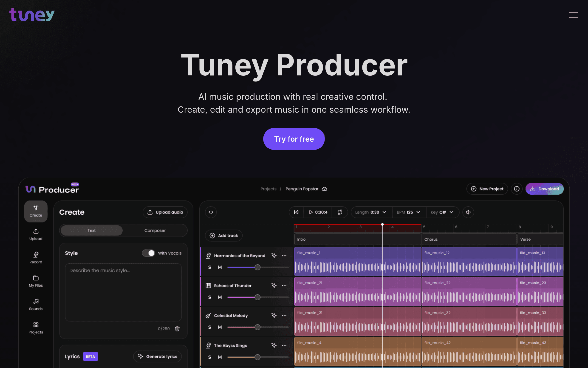Click the Generate lyrics button
This screenshot has width=588, height=368.
click(157, 356)
